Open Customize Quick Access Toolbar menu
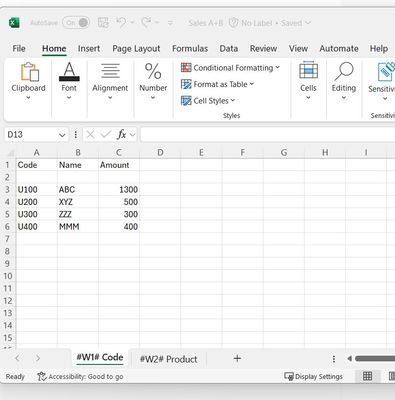This screenshot has width=395, height=400. [170, 23]
